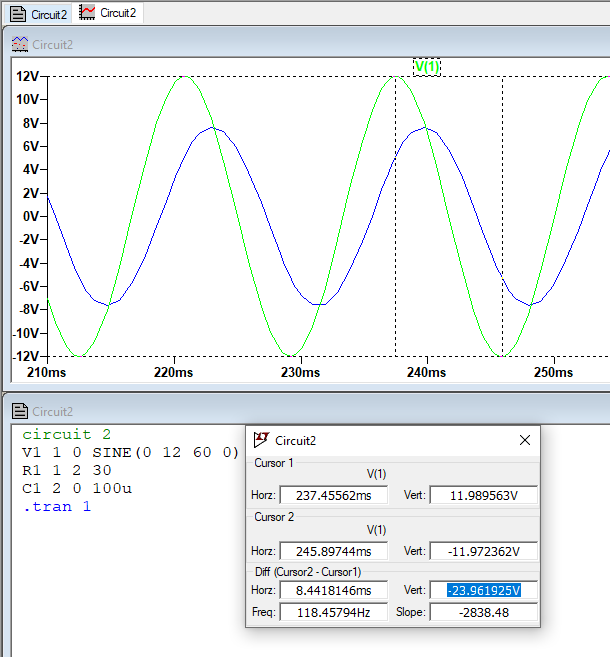Click the waveform icon on the second tab

(x=88, y=13)
